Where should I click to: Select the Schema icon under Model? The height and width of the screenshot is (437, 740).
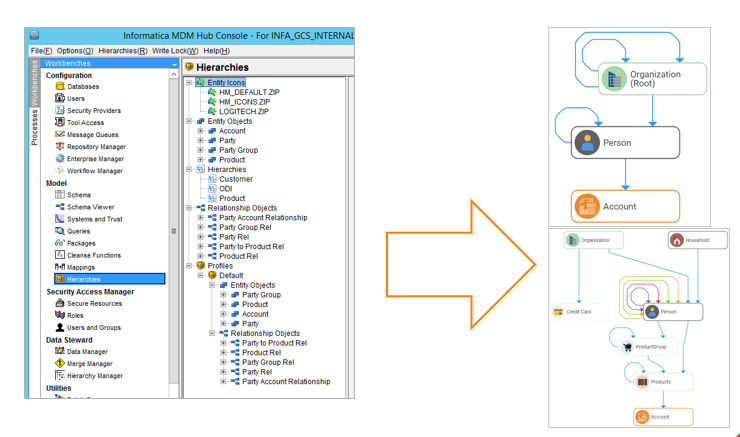click(x=60, y=194)
